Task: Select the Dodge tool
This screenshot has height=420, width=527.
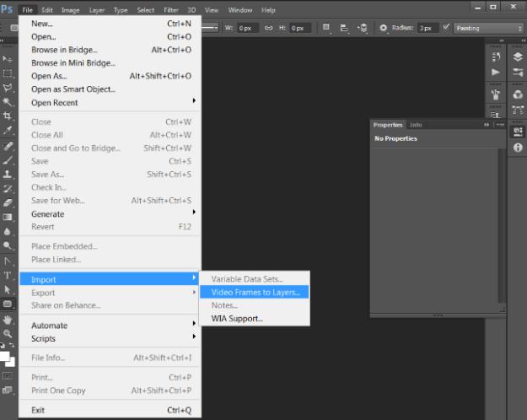Action: 7,245
